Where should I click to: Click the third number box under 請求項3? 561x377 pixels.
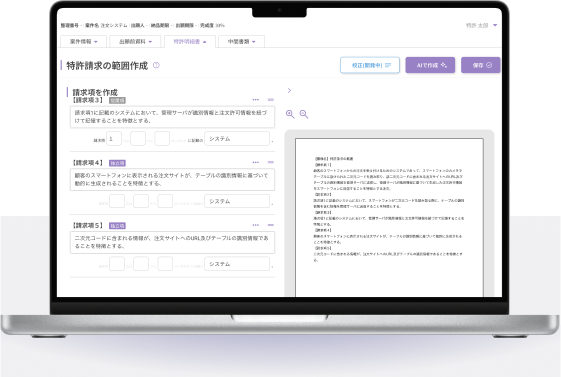coord(162,138)
